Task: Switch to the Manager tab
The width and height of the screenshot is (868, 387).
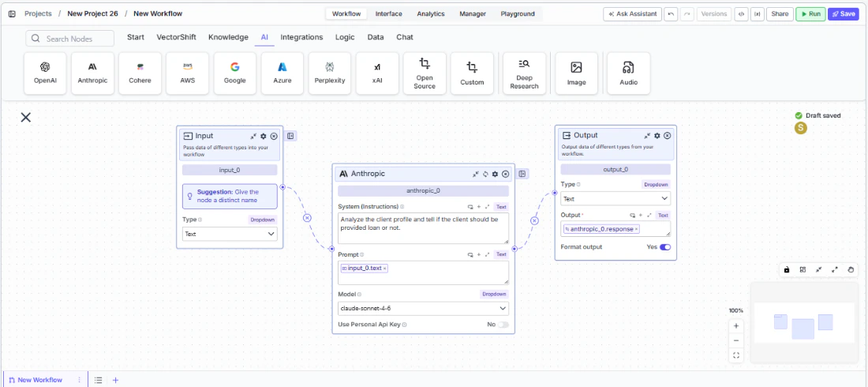Action: click(473, 14)
